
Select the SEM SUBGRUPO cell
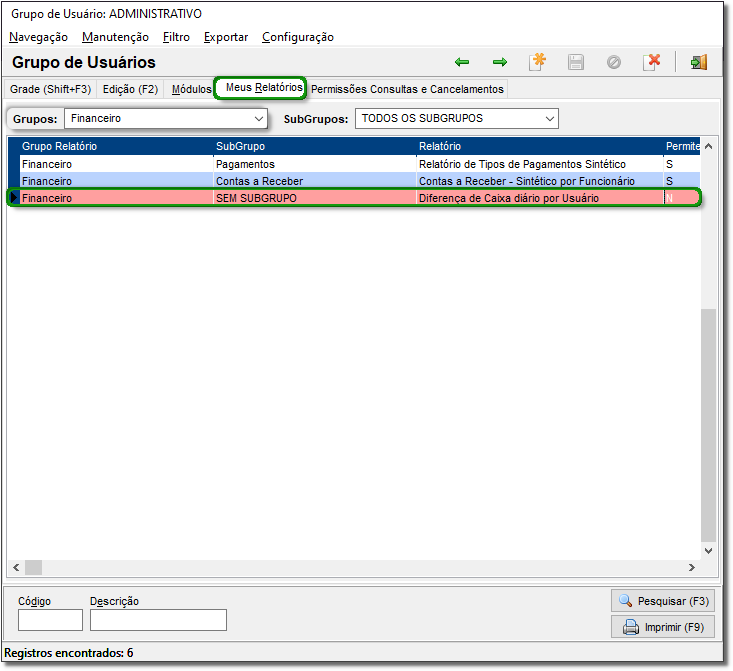315,198
